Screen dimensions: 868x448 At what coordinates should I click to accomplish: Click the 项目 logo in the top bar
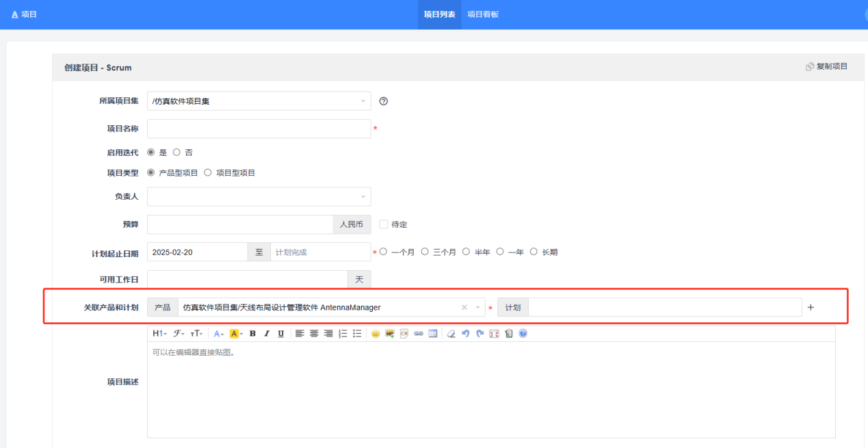[24, 14]
